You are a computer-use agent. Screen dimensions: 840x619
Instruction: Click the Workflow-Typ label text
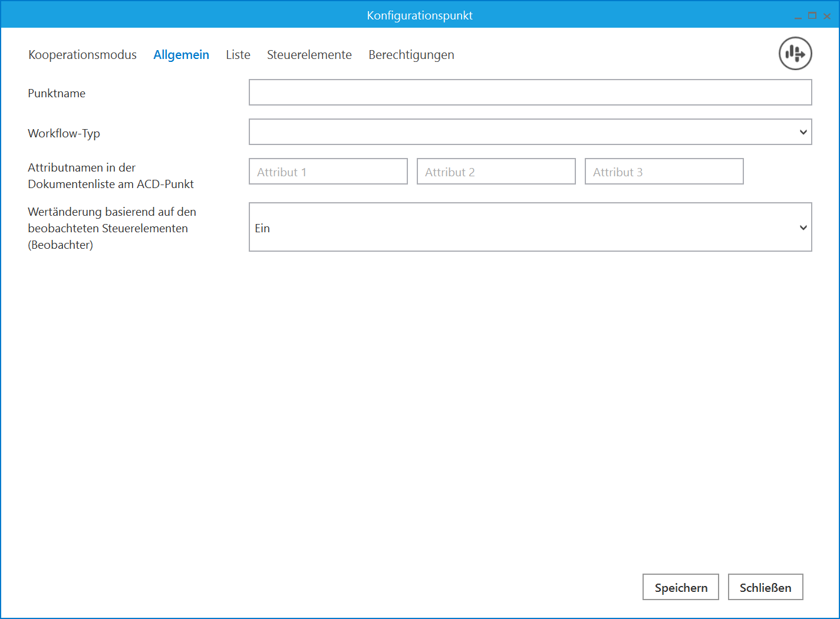64,133
